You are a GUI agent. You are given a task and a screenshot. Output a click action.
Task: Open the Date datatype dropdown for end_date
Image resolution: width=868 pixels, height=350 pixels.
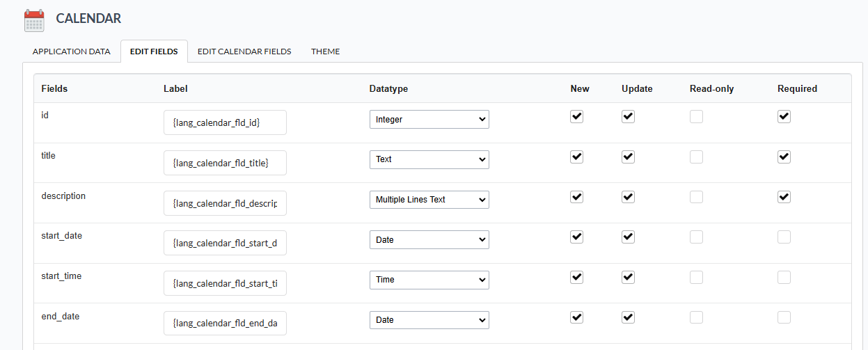point(429,320)
